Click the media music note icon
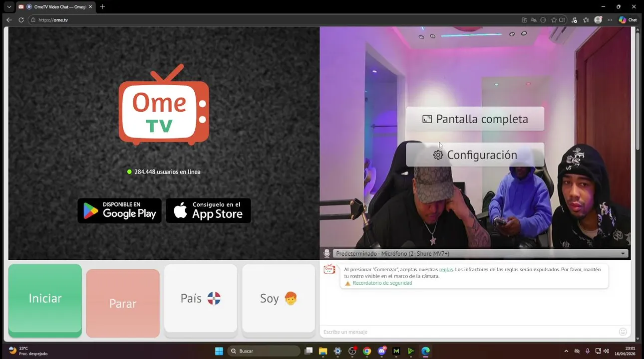The height and width of the screenshot is (359, 644). [x=575, y=20]
